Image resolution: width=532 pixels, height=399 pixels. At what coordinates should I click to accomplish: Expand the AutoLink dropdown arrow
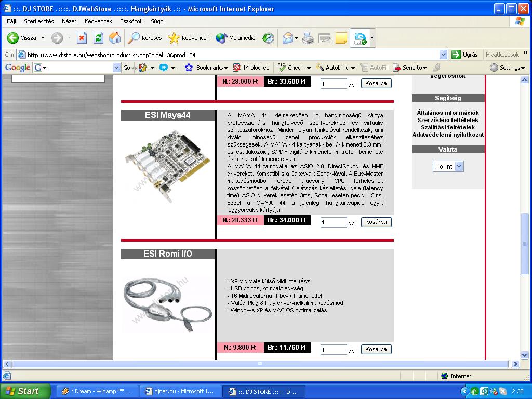(x=353, y=68)
